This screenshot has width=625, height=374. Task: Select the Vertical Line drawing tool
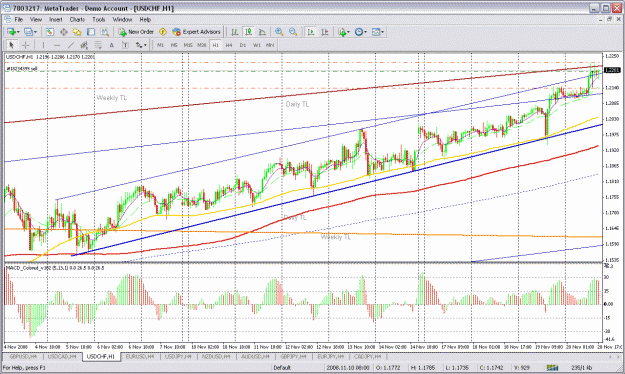coord(43,45)
